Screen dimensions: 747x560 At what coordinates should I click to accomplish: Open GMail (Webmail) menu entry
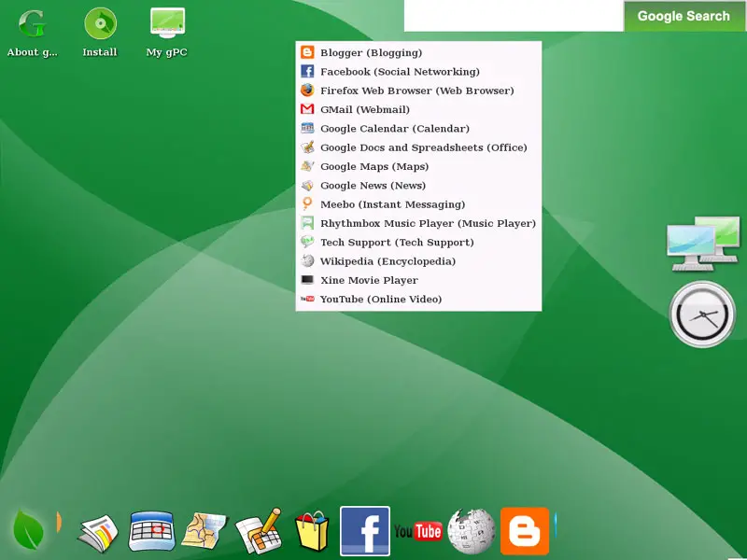pyautogui.click(x=418, y=109)
